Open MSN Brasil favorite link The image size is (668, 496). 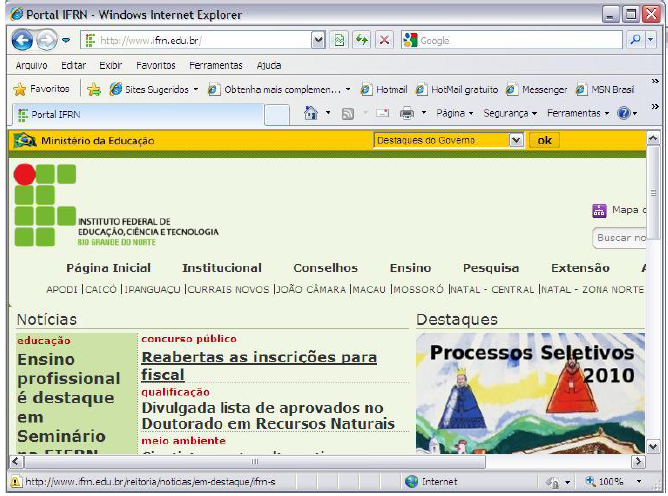605,89
